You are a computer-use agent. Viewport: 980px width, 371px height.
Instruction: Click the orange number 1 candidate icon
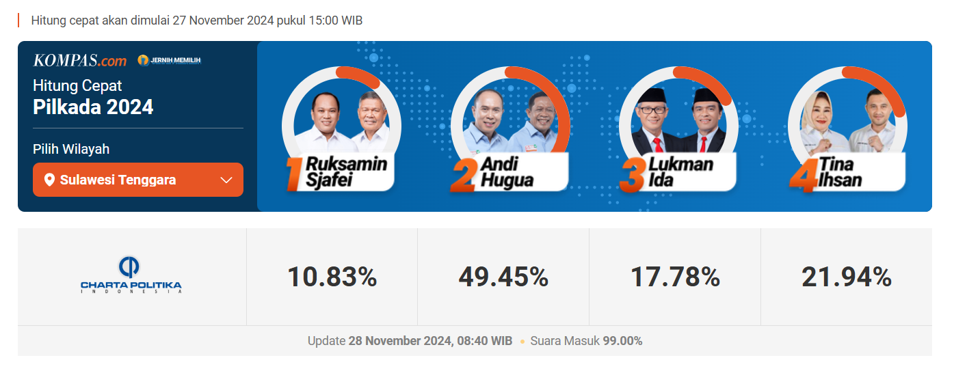293,177
